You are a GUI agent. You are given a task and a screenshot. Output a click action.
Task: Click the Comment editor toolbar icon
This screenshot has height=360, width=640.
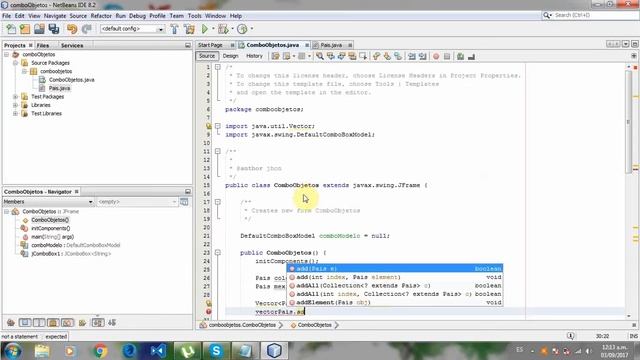point(460,56)
